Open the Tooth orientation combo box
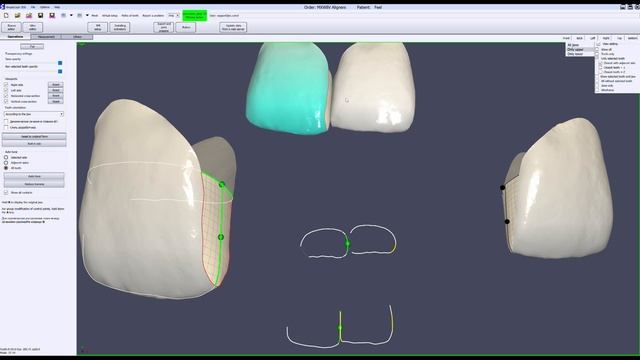 pos(33,114)
